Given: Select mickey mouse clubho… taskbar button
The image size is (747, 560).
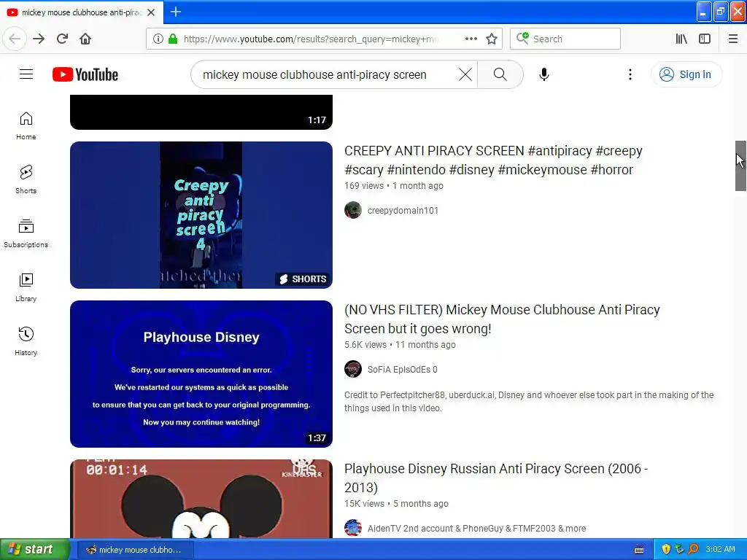Looking at the screenshot, I should click(x=135, y=550).
